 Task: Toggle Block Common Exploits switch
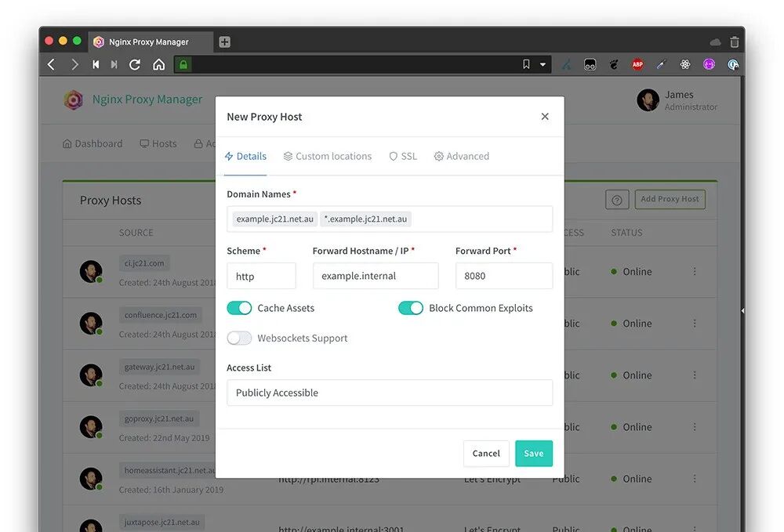click(411, 308)
